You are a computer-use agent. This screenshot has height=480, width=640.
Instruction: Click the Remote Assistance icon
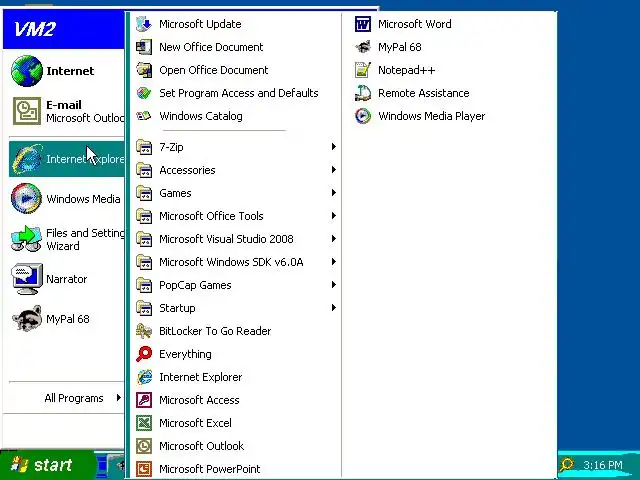tap(362, 93)
